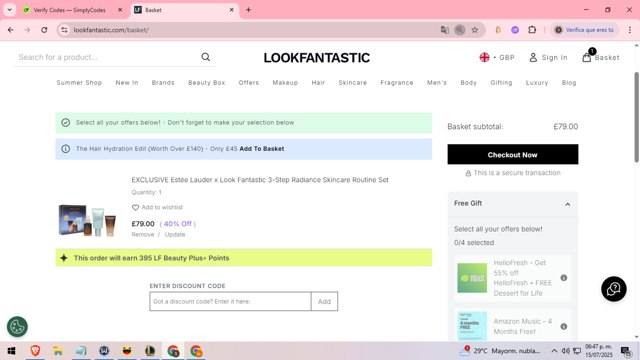Open the Beauty Box menu
The image size is (640, 360).
pos(207,82)
